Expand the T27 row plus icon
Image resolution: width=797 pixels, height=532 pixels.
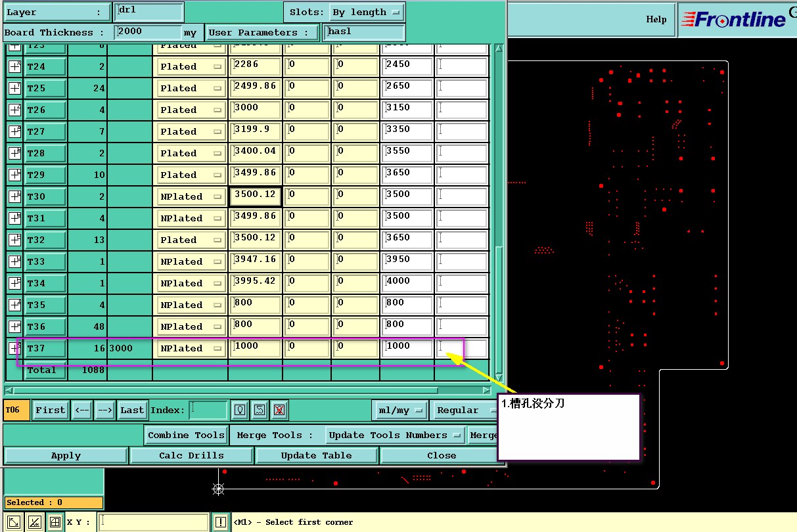pos(14,131)
